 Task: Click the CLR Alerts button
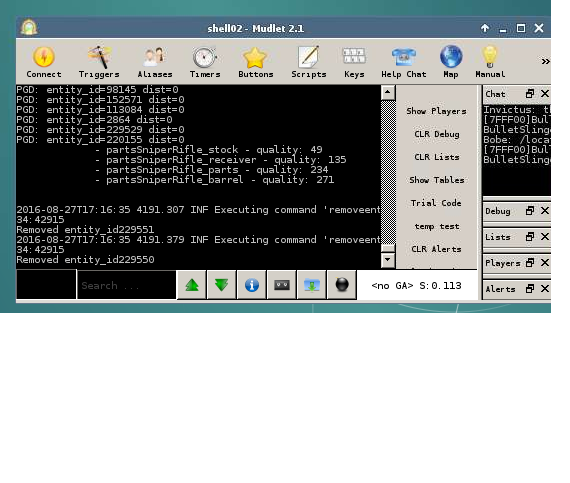436,249
